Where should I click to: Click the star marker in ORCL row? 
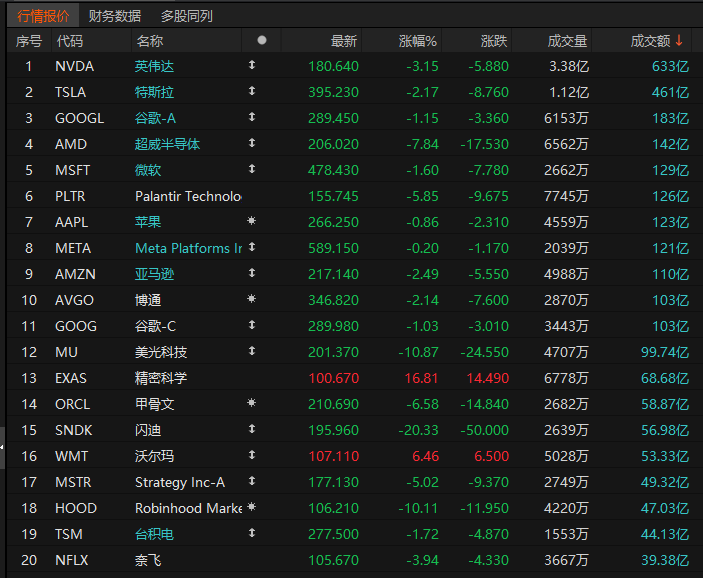click(252, 403)
